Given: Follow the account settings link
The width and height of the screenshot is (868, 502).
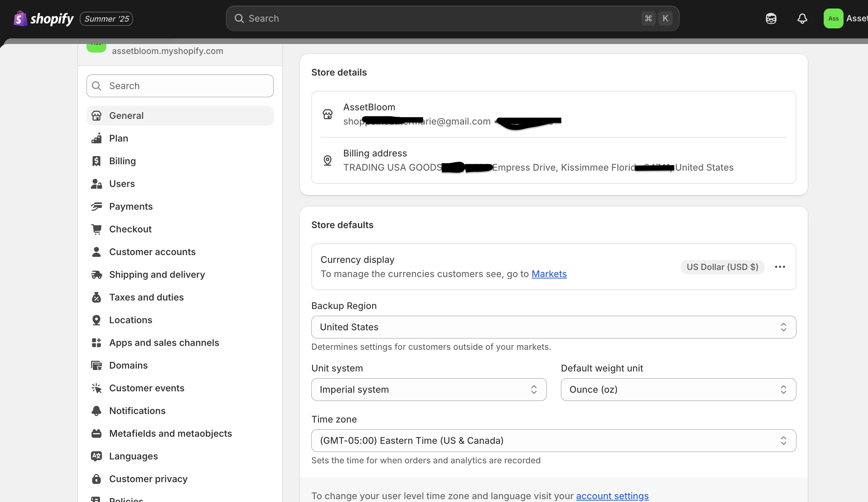Looking at the screenshot, I should click(x=612, y=496).
